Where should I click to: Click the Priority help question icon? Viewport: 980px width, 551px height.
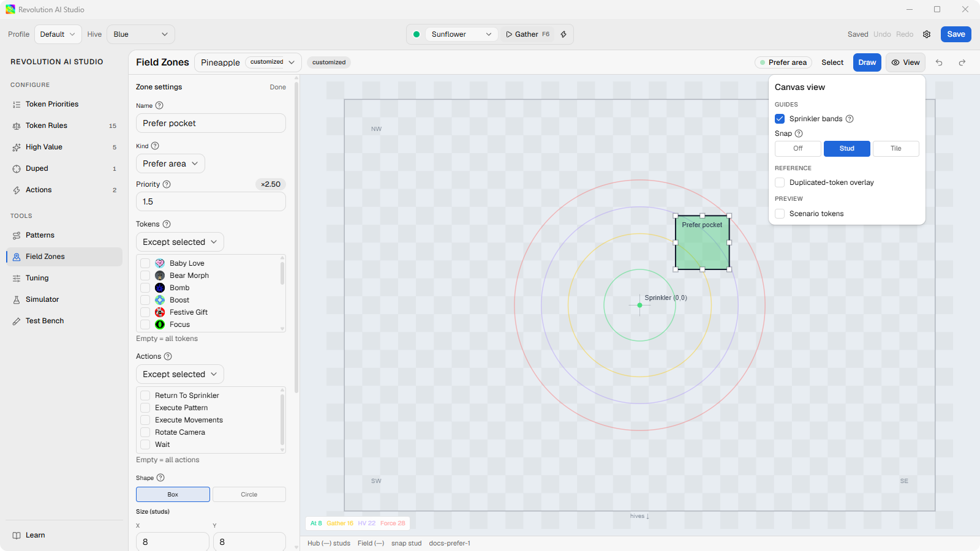coord(167,184)
